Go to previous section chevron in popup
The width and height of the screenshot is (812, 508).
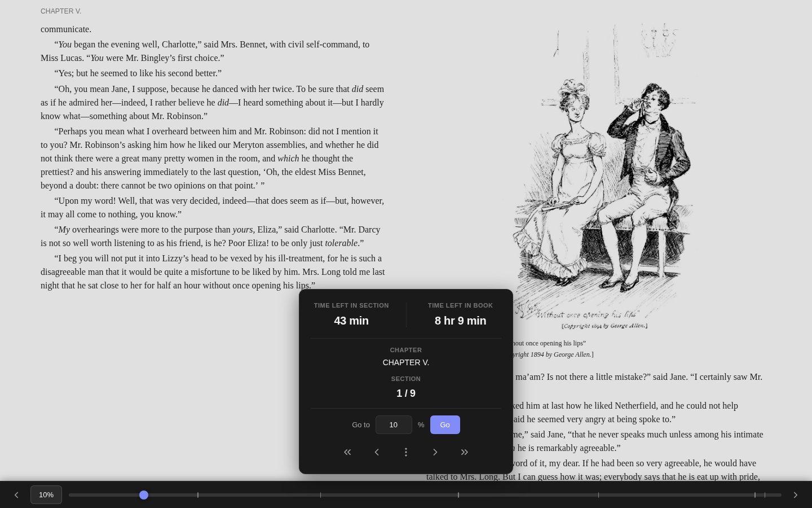point(377,452)
